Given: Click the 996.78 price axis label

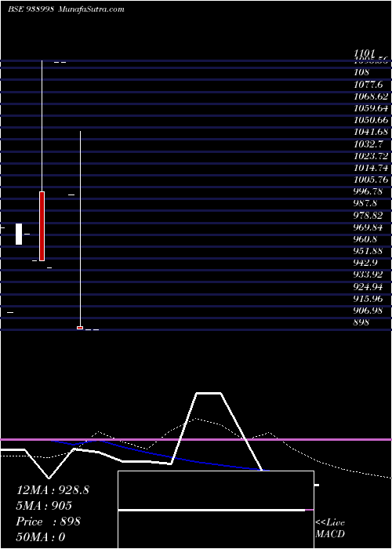Looking at the screenshot, I should click(x=368, y=192).
